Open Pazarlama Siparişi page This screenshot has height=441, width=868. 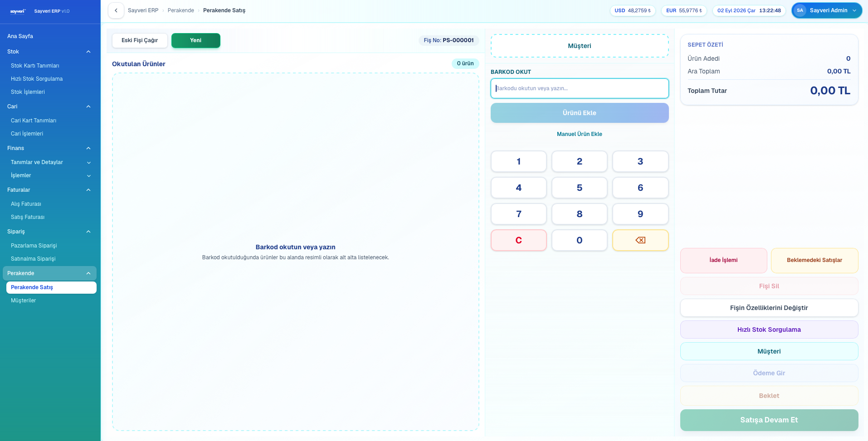(51, 246)
